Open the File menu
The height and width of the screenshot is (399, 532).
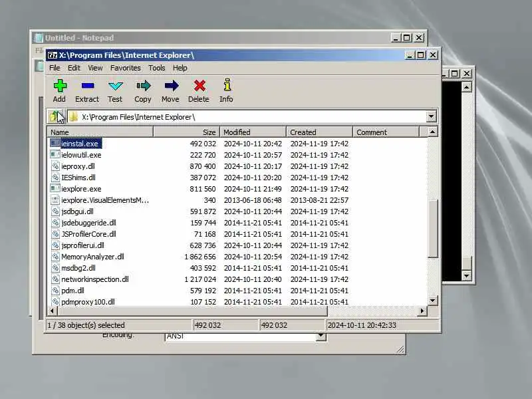(55, 68)
